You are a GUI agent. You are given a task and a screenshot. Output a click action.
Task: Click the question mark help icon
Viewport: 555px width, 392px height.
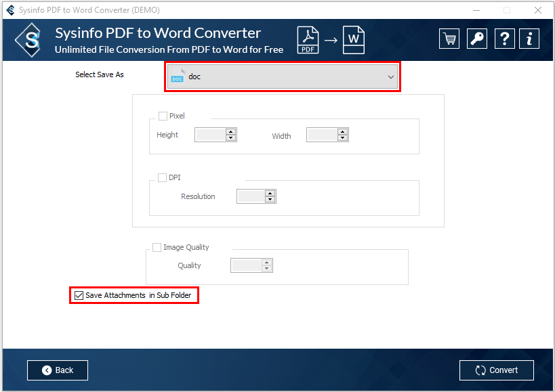coord(503,39)
